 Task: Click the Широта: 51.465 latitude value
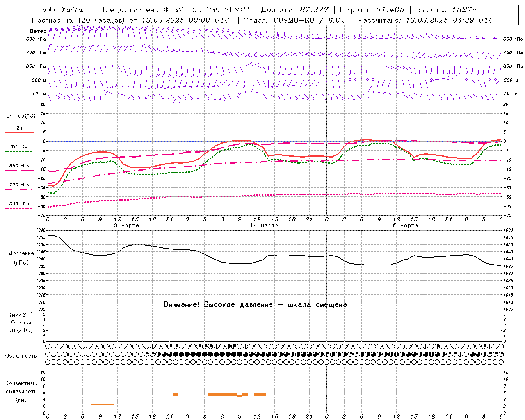[x=372, y=10]
